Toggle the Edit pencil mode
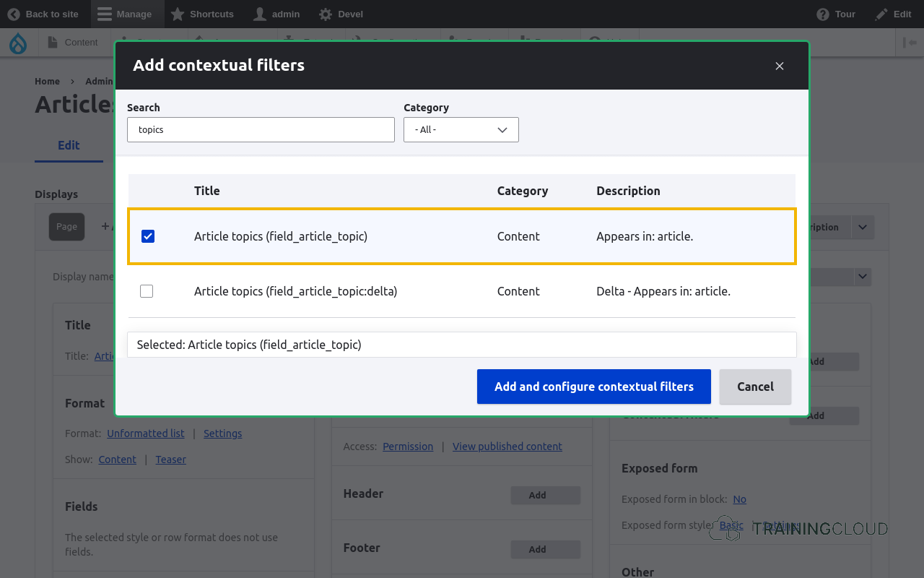The height and width of the screenshot is (578, 924). point(881,14)
